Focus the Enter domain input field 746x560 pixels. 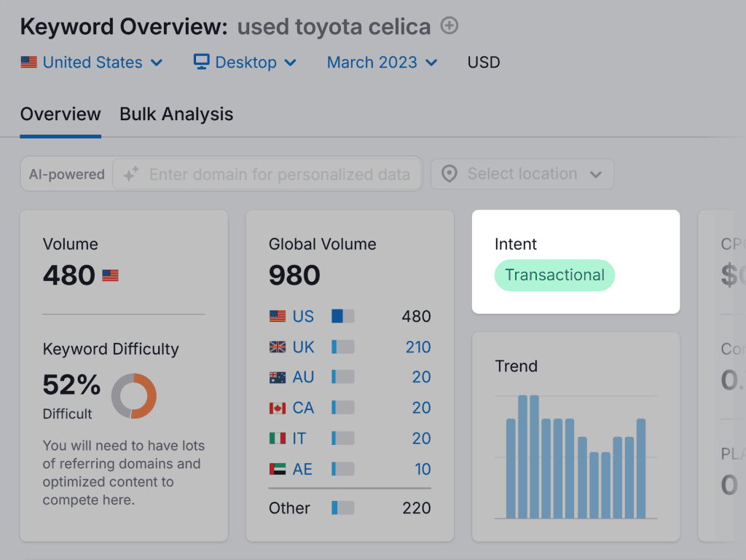pyautogui.click(x=279, y=175)
